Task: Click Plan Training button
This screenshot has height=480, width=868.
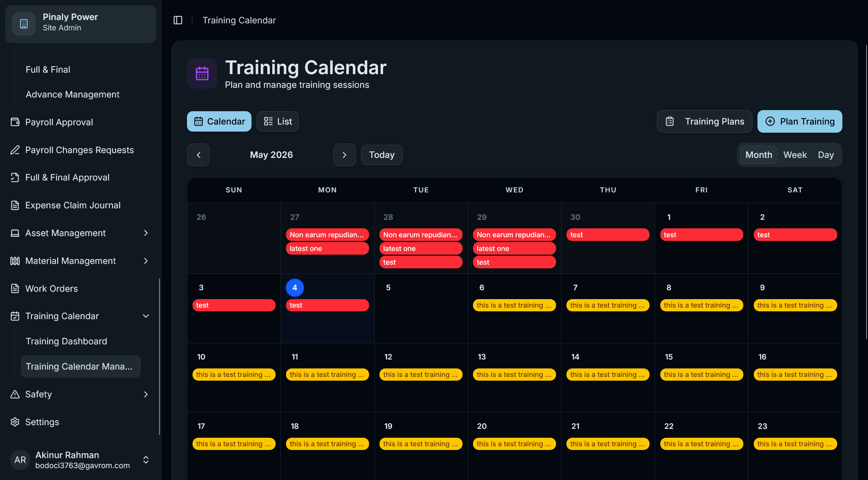Action: tap(800, 121)
